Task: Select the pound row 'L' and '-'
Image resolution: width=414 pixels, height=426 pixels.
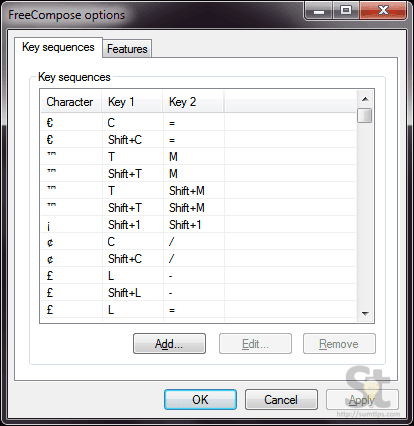Action: [199, 276]
